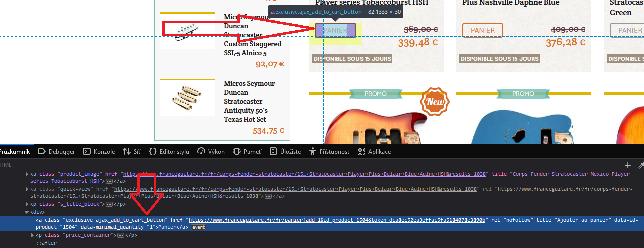Click the grey Panier button for Green guitar
The width and height of the screenshot is (644, 248).
(627, 30)
